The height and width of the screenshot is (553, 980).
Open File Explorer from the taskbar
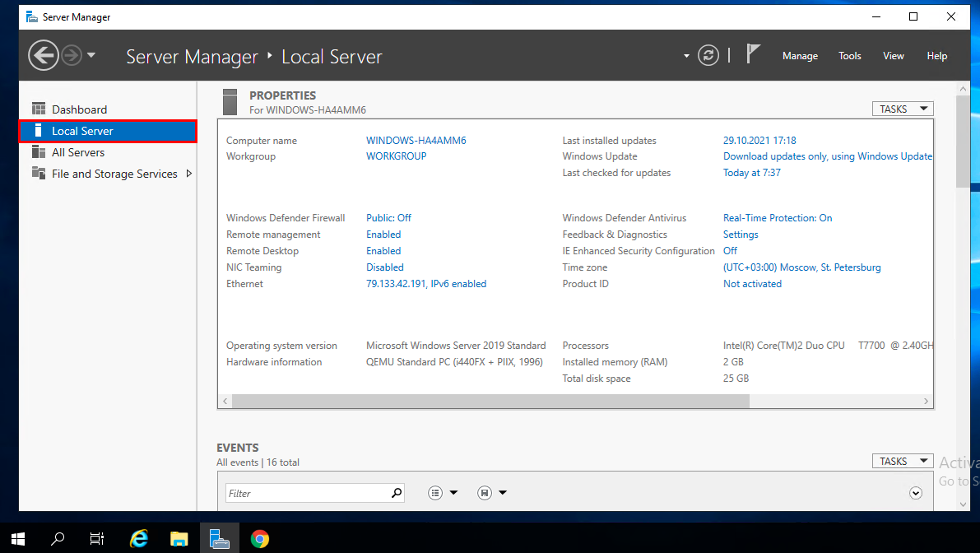tap(179, 539)
